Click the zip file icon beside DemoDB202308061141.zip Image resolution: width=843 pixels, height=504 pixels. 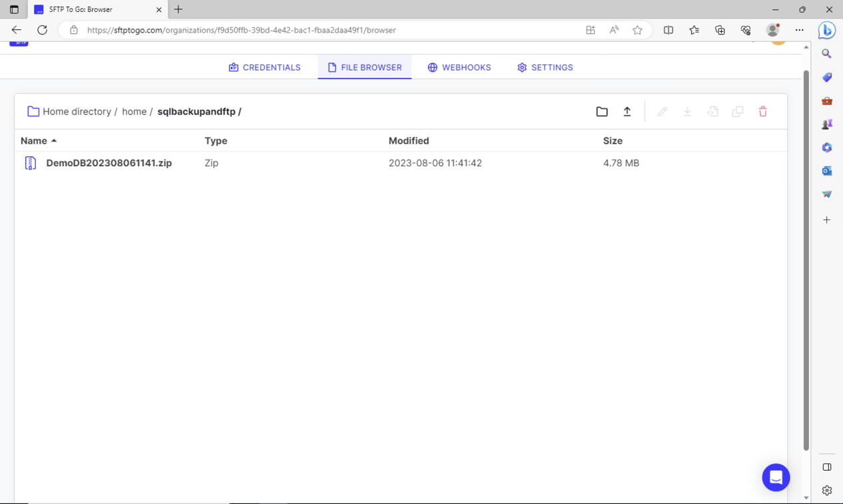(30, 163)
